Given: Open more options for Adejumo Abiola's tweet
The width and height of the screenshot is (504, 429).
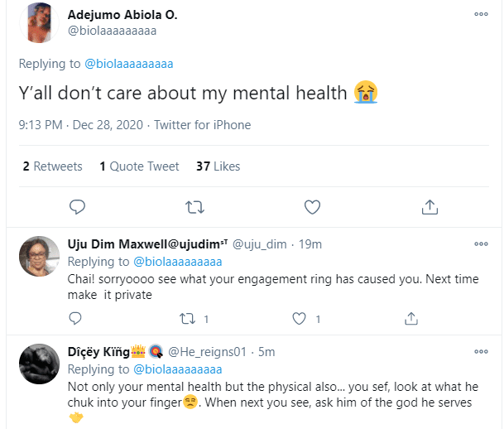Looking at the screenshot, I should point(481,14).
